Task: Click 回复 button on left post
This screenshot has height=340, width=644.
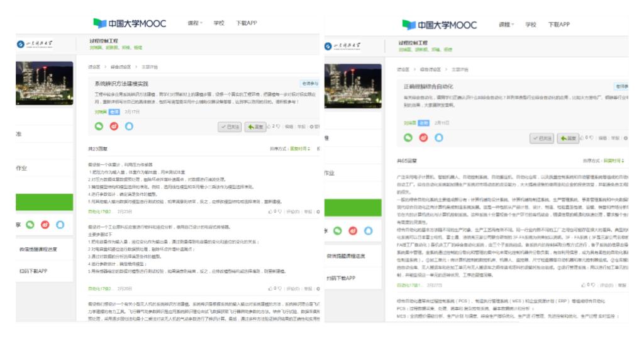Action: point(255,127)
